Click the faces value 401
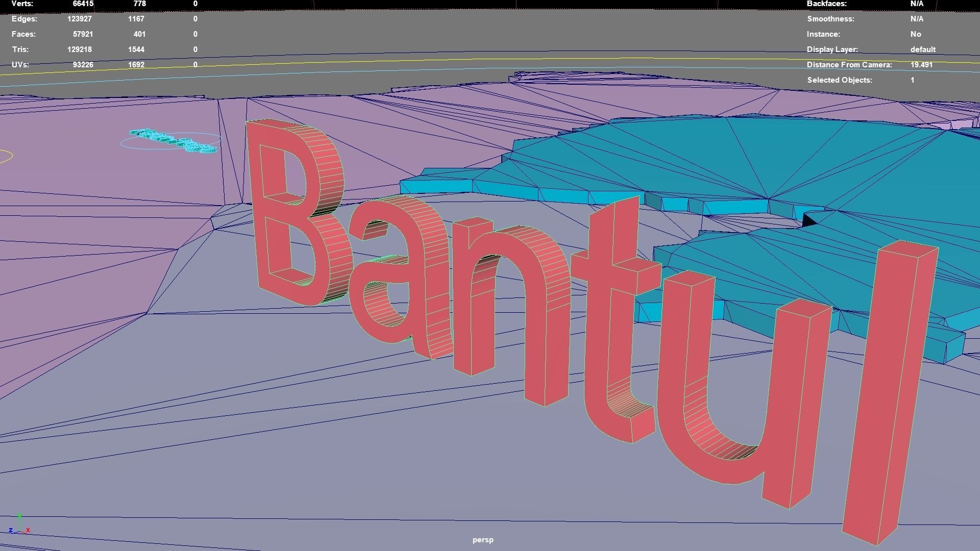Image resolution: width=980 pixels, height=551 pixels. tap(140, 34)
